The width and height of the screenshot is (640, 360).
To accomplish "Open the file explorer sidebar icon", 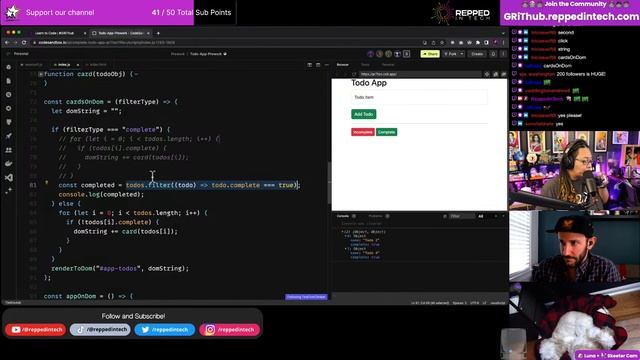I will pos(9,81).
